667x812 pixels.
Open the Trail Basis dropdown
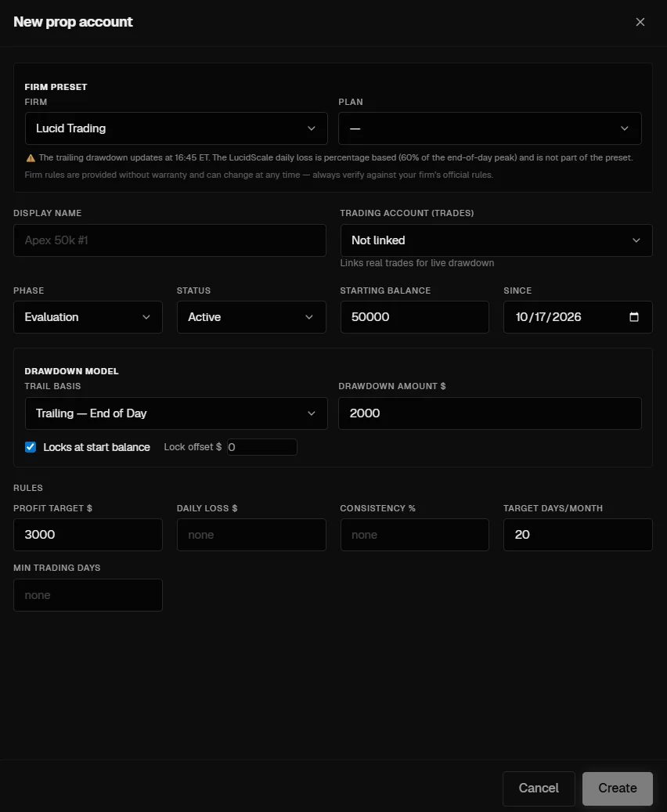click(176, 413)
